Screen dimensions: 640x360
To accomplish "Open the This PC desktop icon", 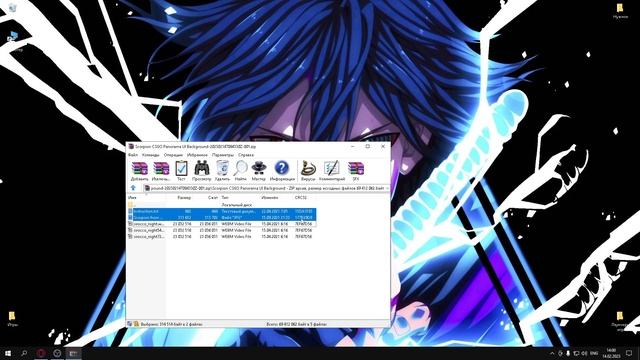I will point(13,37).
